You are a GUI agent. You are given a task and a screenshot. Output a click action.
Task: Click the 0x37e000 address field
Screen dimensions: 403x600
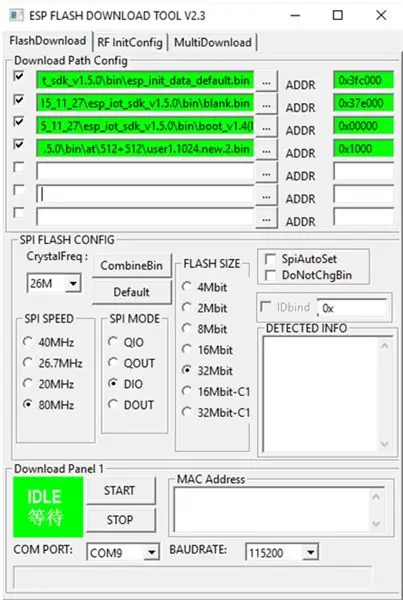[x=363, y=103]
